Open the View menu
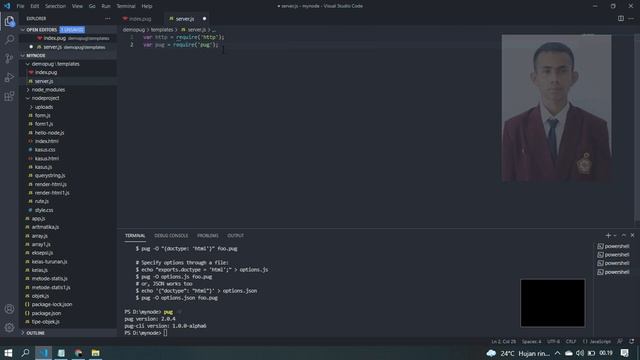The image size is (640, 360). coord(77,6)
